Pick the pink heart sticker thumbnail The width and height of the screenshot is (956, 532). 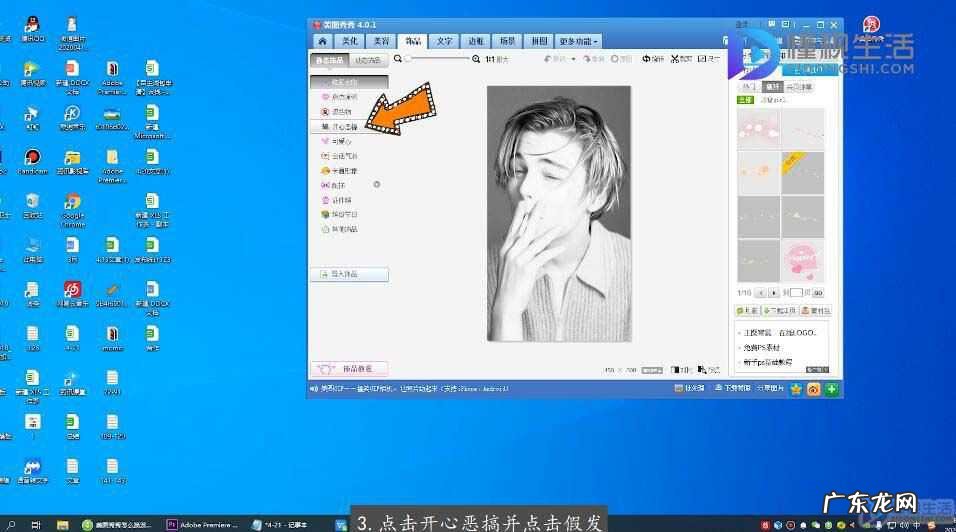point(802,261)
